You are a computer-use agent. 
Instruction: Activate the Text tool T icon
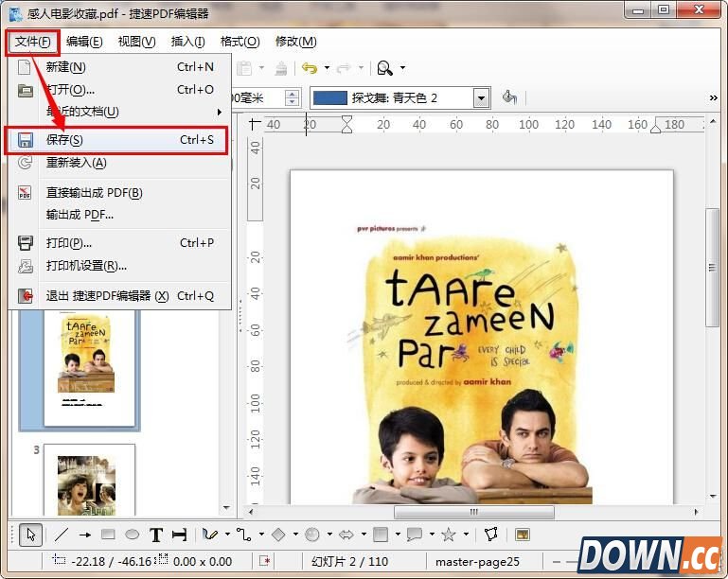point(156,535)
